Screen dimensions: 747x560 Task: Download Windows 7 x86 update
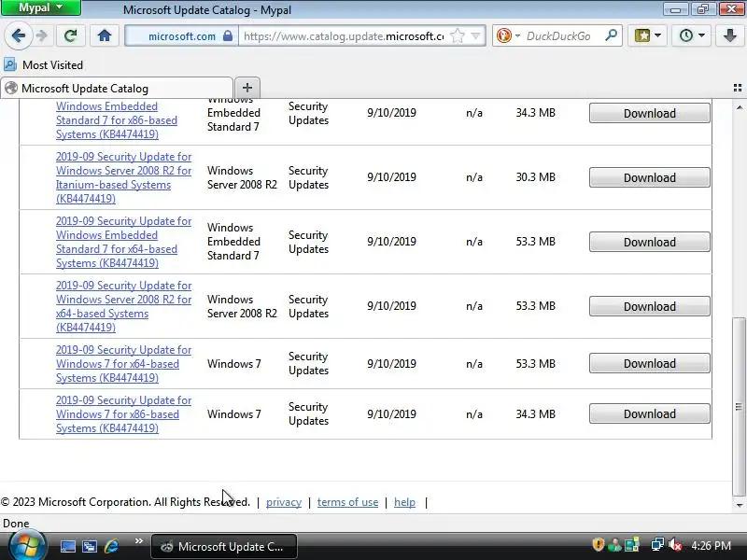click(x=649, y=413)
